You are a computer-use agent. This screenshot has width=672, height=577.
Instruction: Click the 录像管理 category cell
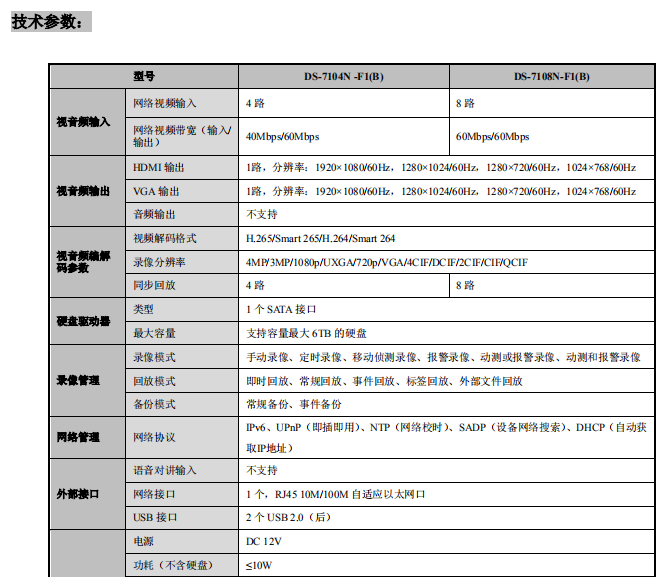coord(87,381)
